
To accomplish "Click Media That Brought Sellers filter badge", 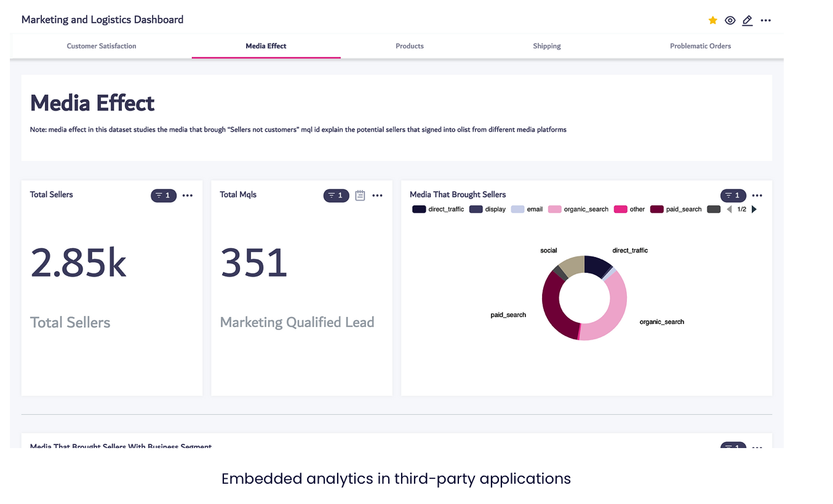I will coord(733,195).
